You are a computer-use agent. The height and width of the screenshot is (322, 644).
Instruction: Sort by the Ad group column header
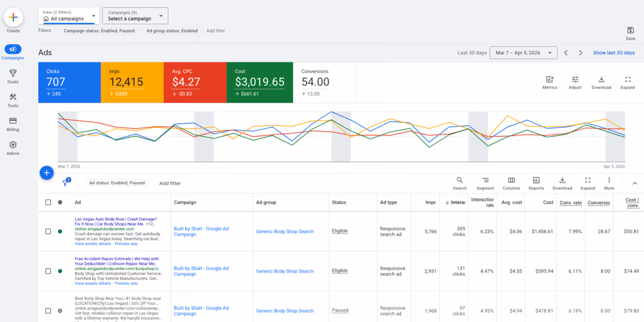click(x=266, y=202)
